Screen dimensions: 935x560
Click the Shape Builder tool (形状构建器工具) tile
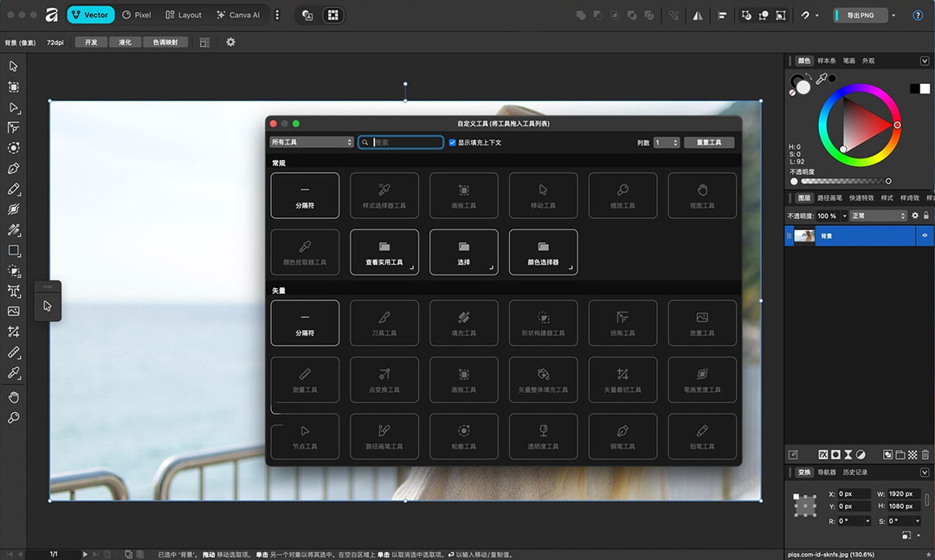(x=543, y=323)
